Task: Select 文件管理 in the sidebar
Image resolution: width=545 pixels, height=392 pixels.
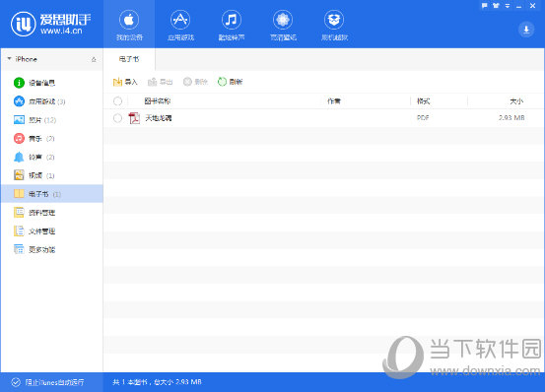Action: (52, 230)
